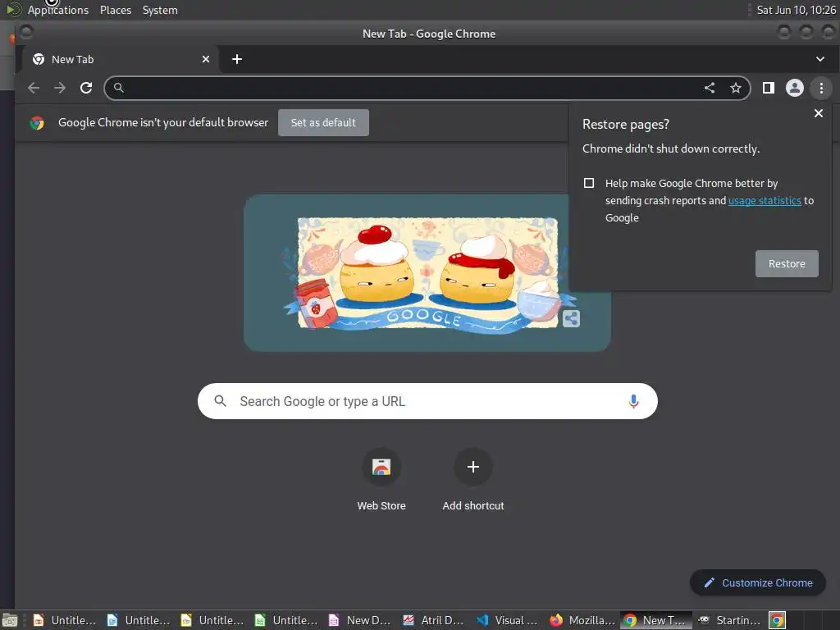
Task: Open the Web Store shortcut
Action: pyautogui.click(x=381, y=467)
